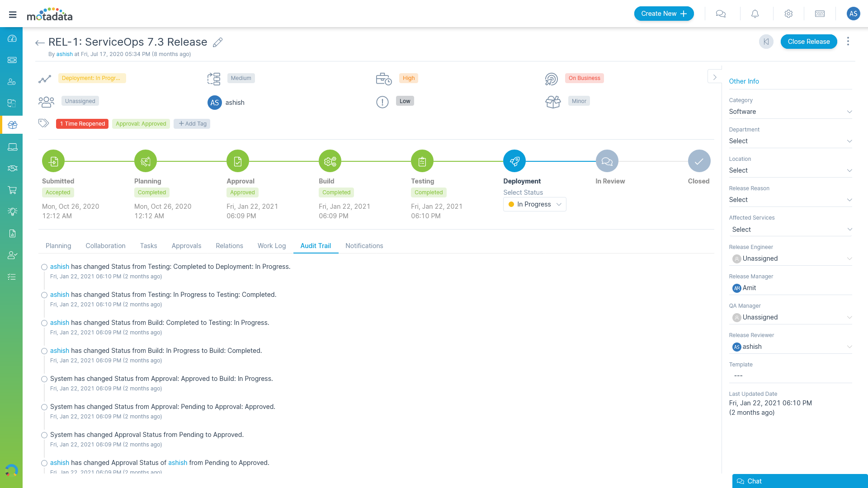
Task: Open the hamburger menu
Action: click(x=13, y=14)
